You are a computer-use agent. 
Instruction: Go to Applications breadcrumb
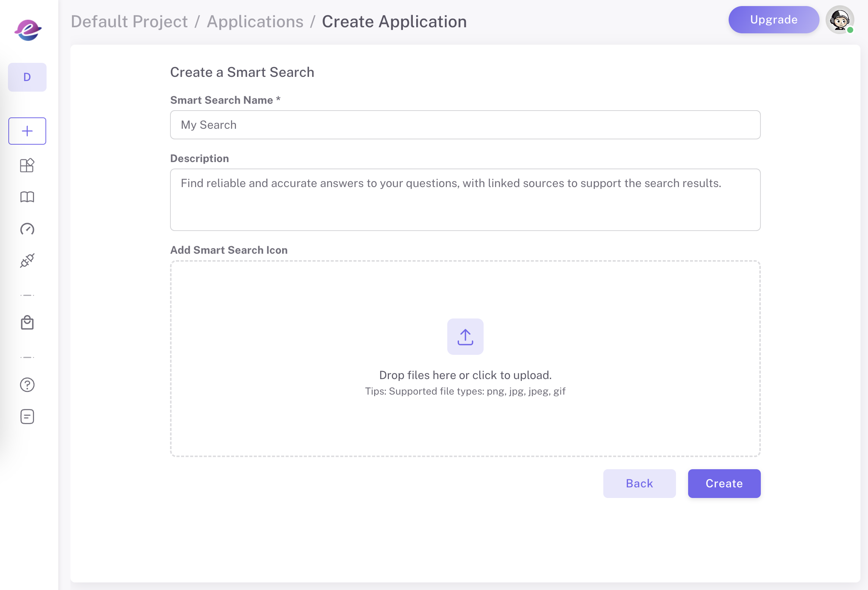255,22
